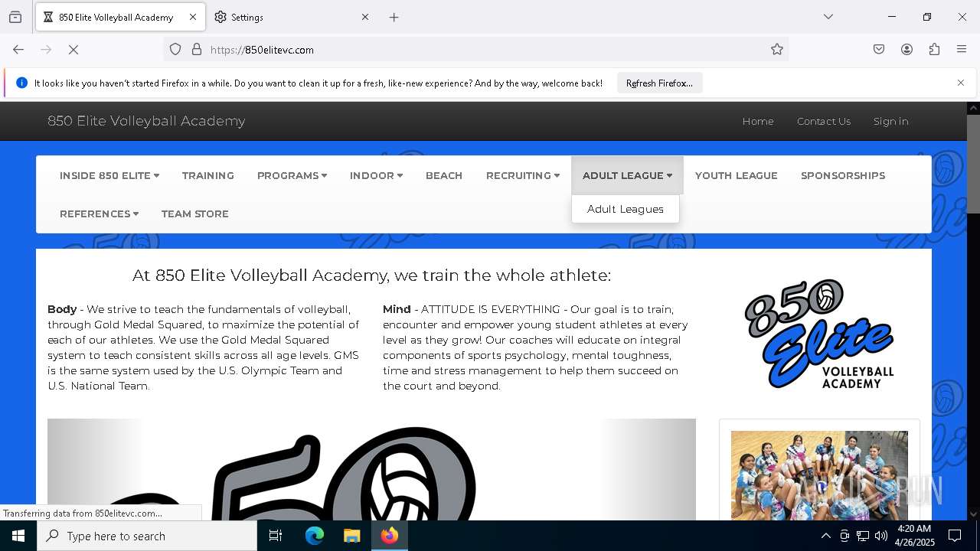Open the Beach page
This screenshot has height=551, width=980.
tap(444, 175)
